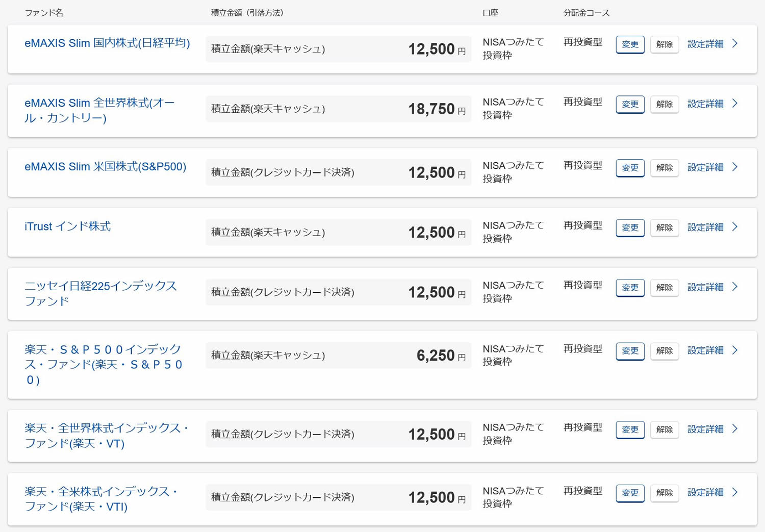Open the ニッセイ日経225インデックスファンド link
This screenshot has height=532, width=765.
pos(100,293)
